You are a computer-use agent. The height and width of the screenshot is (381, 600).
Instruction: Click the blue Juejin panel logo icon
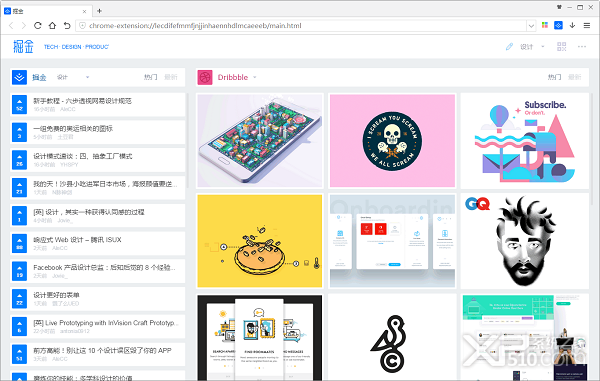[19, 77]
